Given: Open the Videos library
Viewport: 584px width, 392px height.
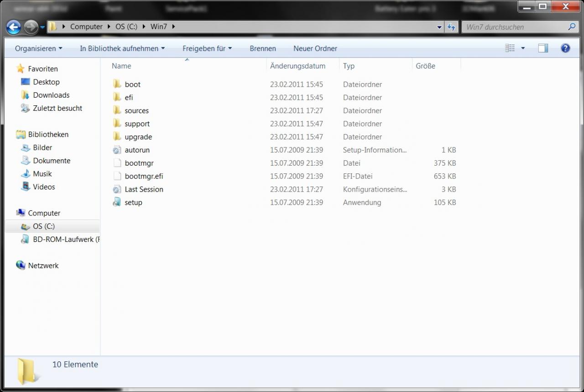Looking at the screenshot, I should [44, 187].
